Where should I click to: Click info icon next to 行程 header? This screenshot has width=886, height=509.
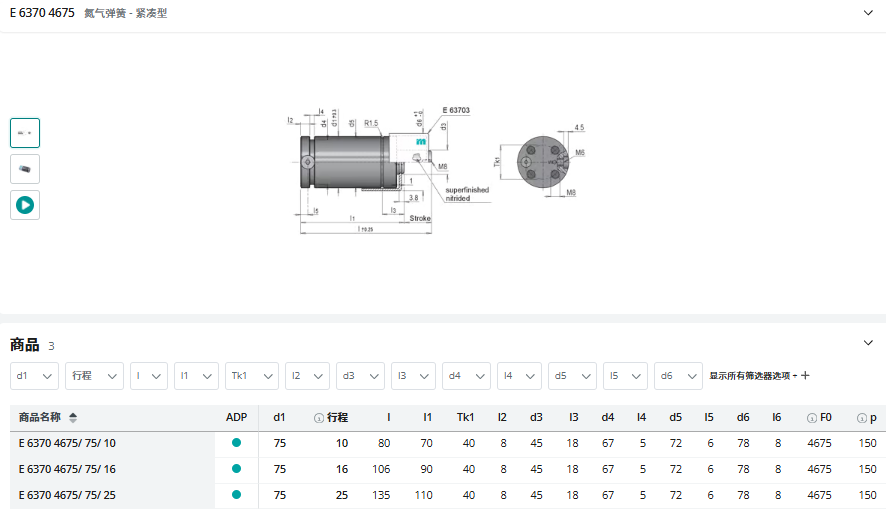click(x=319, y=418)
